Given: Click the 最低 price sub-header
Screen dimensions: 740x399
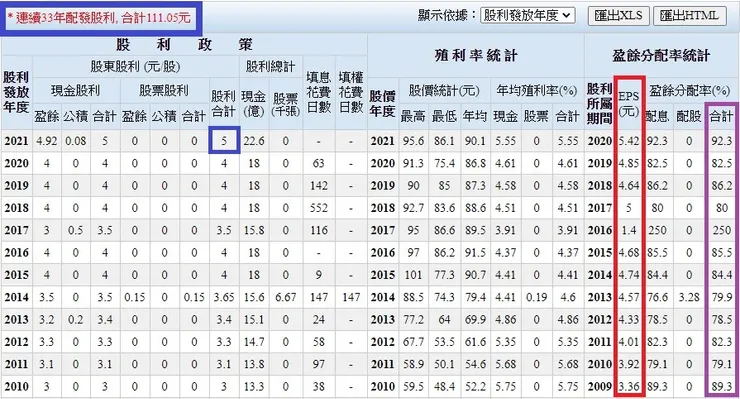Looking at the screenshot, I should click(444, 116).
